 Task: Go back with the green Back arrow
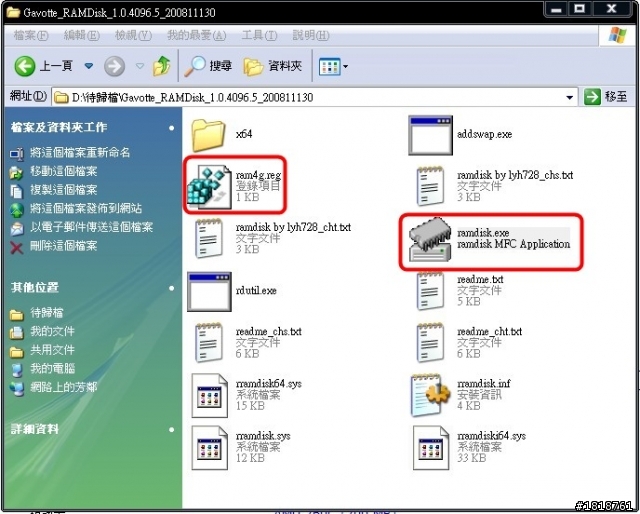click(x=25, y=66)
